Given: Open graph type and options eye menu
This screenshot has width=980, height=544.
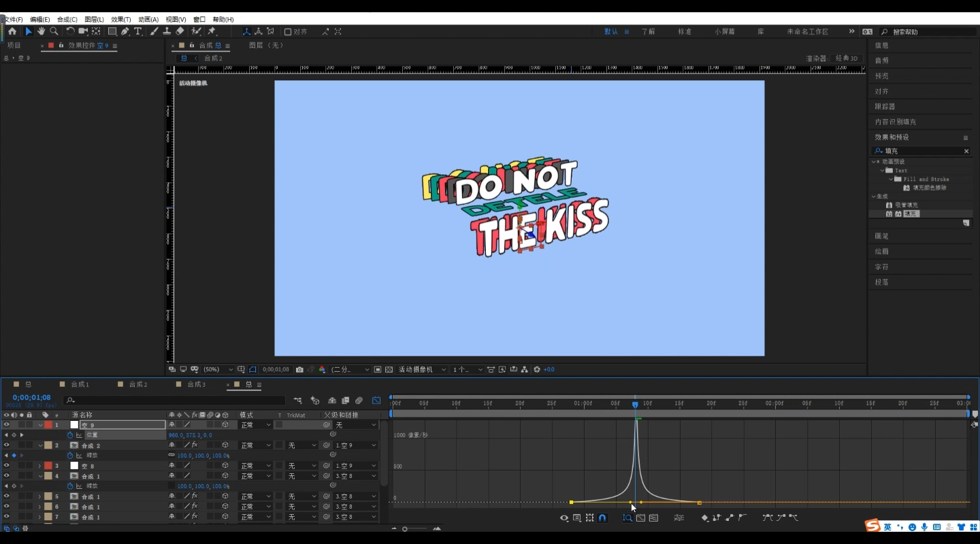Looking at the screenshot, I should point(564,517).
